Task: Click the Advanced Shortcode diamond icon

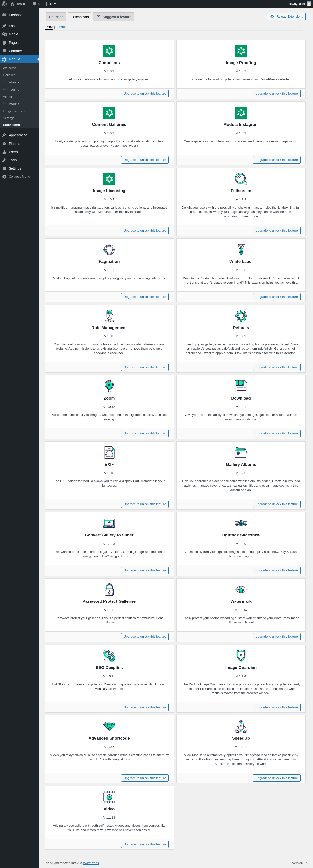Action: 109,726
